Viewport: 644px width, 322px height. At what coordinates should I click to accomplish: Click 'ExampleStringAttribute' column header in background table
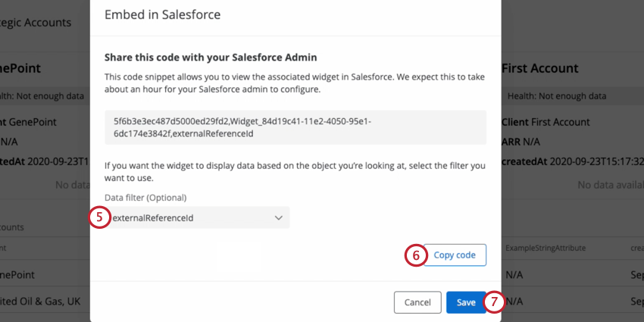(546, 248)
